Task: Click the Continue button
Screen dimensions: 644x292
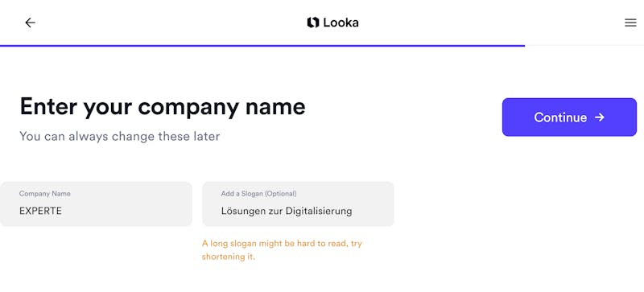Action: [569, 117]
